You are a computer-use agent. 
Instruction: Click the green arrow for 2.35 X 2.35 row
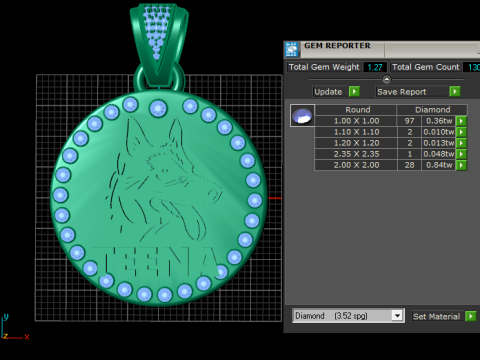[461, 154]
